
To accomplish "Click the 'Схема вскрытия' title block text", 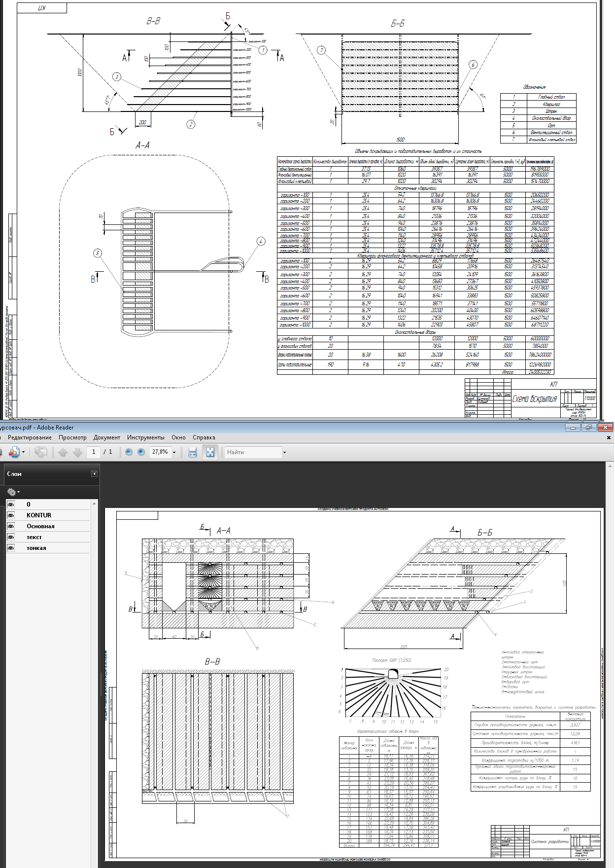I will point(535,398).
